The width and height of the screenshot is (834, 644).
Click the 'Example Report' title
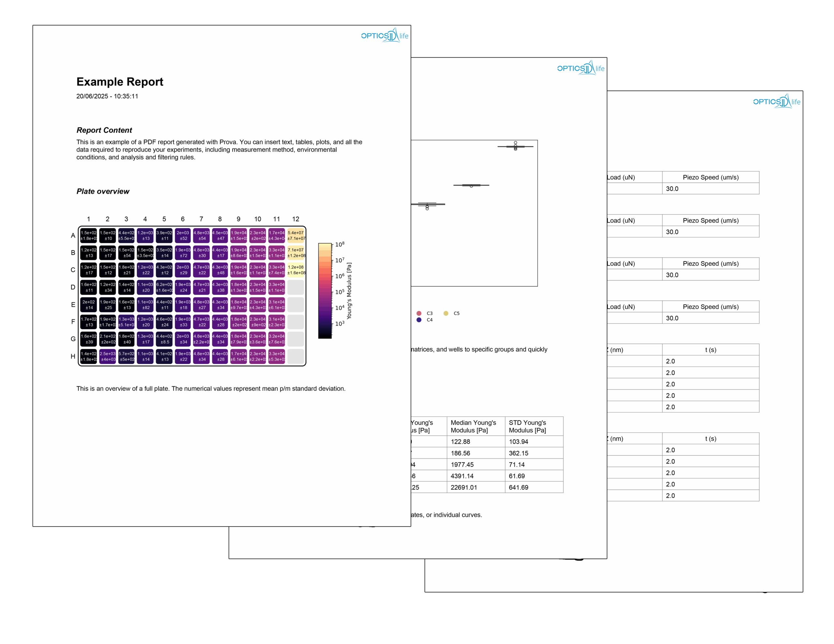120,82
